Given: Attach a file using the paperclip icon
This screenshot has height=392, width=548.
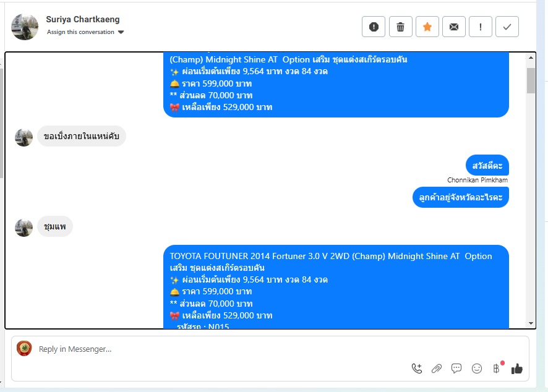Looking at the screenshot, I should point(437,369).
